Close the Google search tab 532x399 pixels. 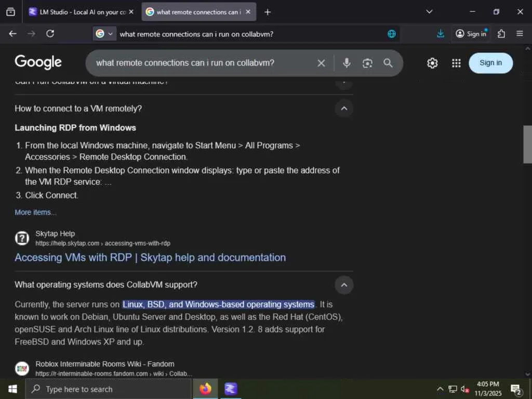[248, 12]
